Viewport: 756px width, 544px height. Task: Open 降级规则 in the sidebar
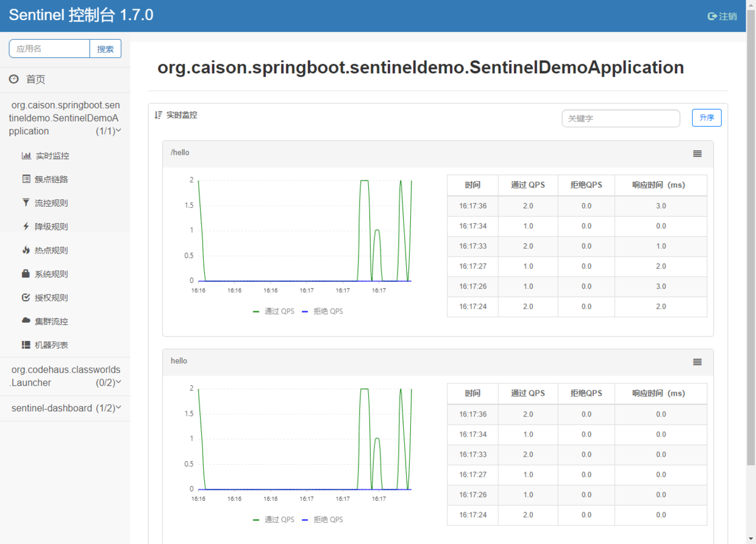click(51, 227)
